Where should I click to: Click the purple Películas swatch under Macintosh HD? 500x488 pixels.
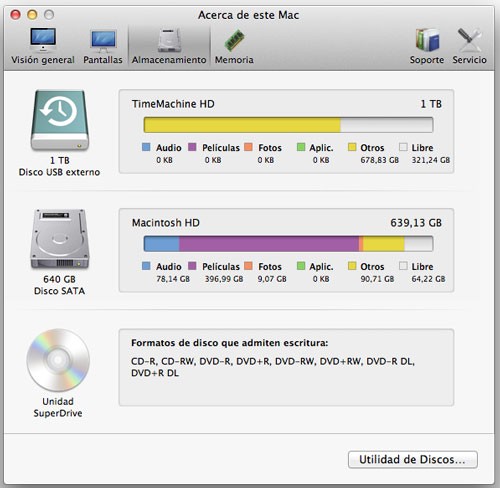click(x=192, y=266)
